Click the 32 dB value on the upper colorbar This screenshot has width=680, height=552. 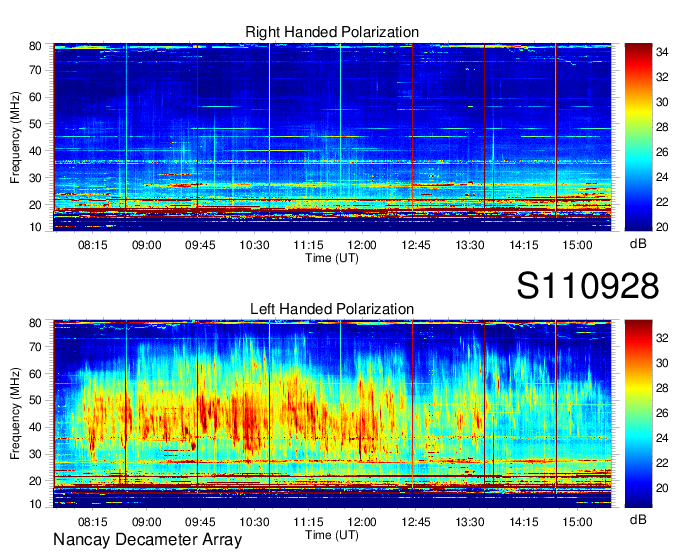(662, 77)
